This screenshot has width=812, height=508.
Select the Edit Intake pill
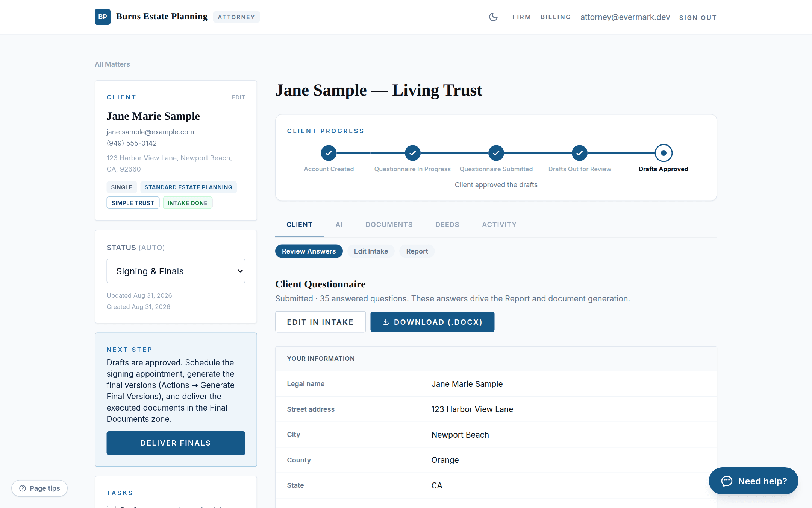point(371,251)
